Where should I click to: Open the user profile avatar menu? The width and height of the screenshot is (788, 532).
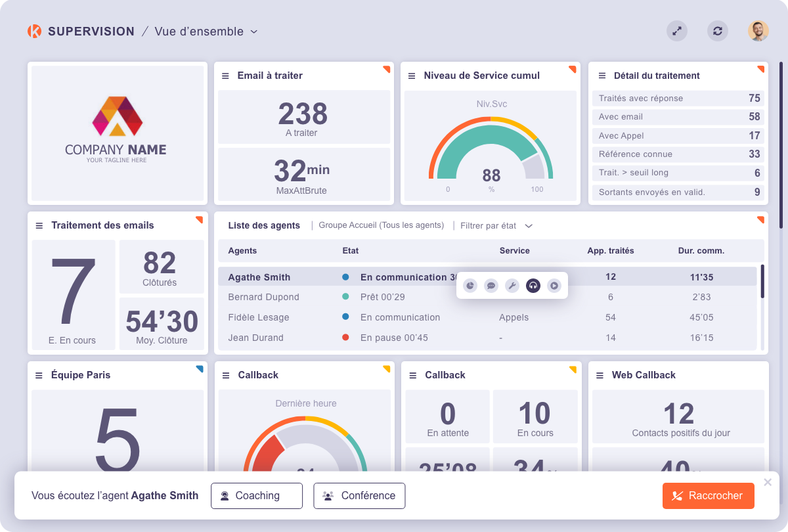(758, 31)
